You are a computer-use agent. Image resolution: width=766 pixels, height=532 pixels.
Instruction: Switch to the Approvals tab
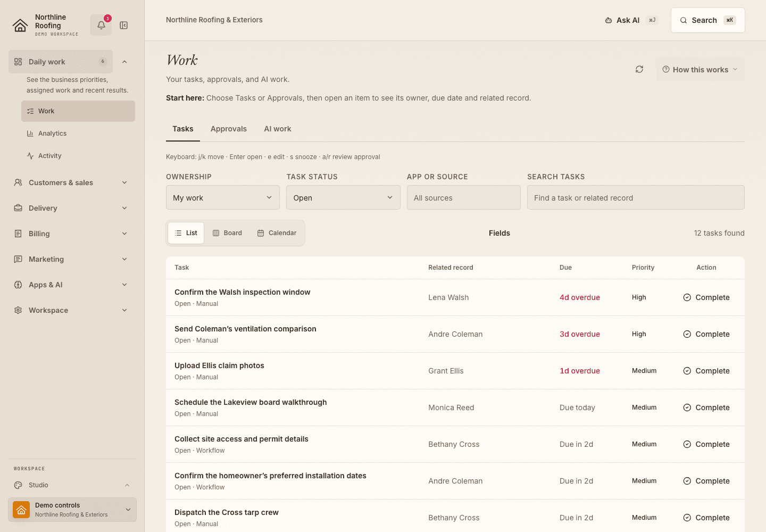coord(229,129)
